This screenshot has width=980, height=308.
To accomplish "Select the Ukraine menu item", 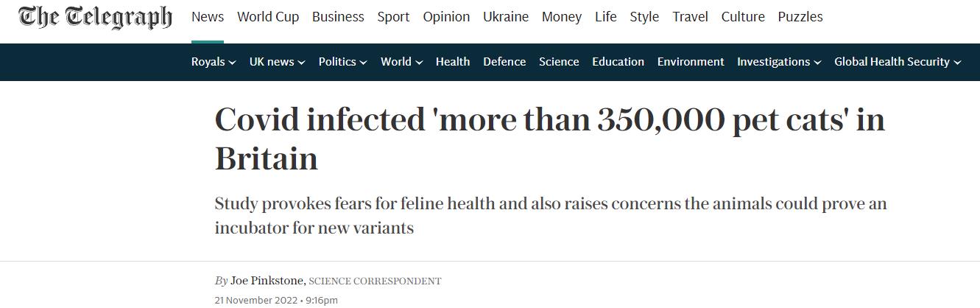I will click(506, 17).
